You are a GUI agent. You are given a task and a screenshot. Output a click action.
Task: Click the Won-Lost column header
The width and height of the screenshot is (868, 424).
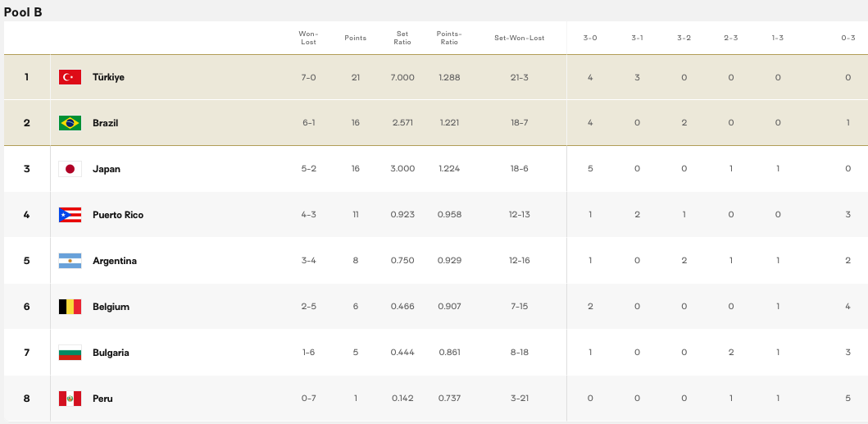(308, 38)
